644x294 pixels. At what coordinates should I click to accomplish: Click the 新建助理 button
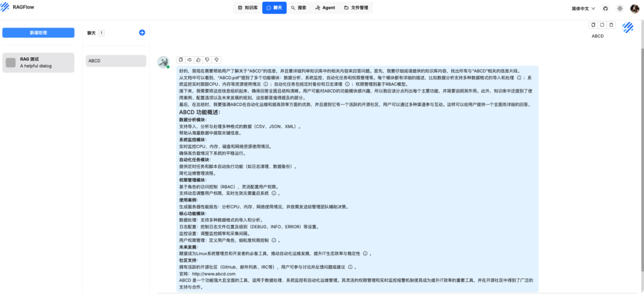click(x=38, y=32)
